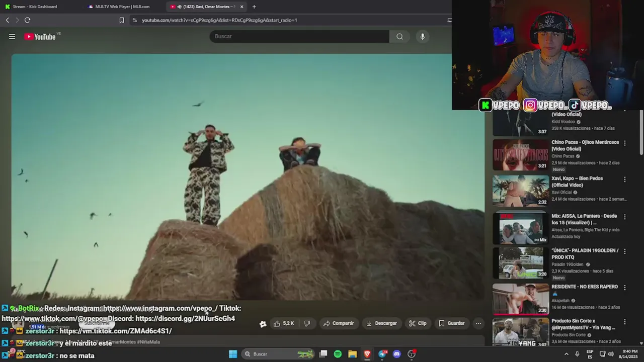The image size is (644, 362).
Task: Open the YouTube guide hamburger menu
Action: click(x=12, y=37)
